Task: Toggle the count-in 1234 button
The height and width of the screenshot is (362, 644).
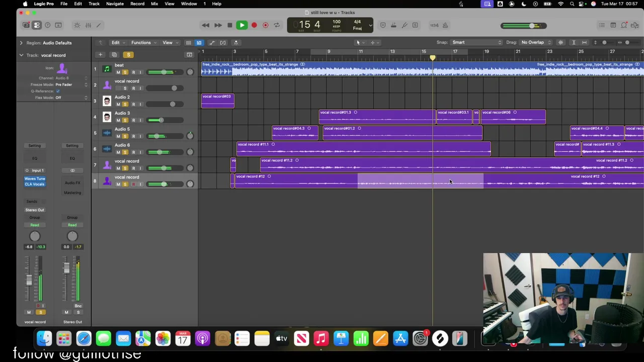Action: (434, 25)
